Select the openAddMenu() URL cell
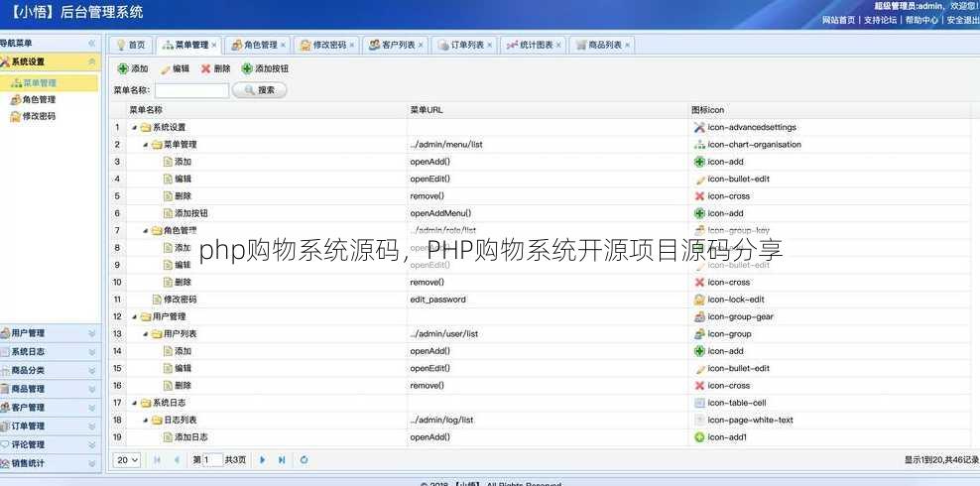980x486 pixels. (547, 213)
